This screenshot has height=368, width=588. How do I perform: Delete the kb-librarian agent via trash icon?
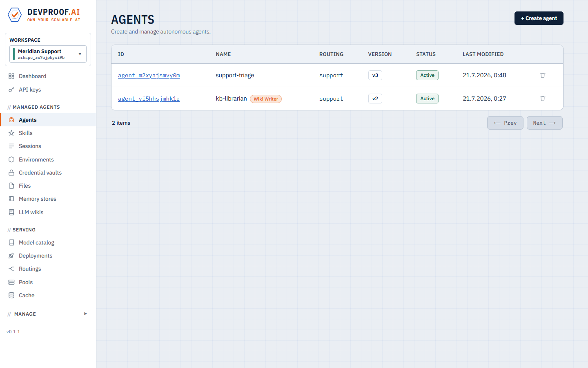543,99
